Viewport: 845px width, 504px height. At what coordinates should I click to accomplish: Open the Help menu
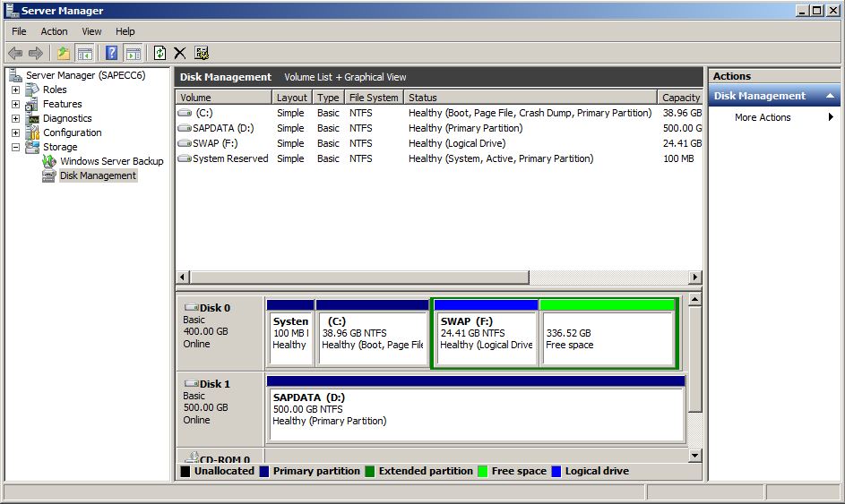[125, 31]
